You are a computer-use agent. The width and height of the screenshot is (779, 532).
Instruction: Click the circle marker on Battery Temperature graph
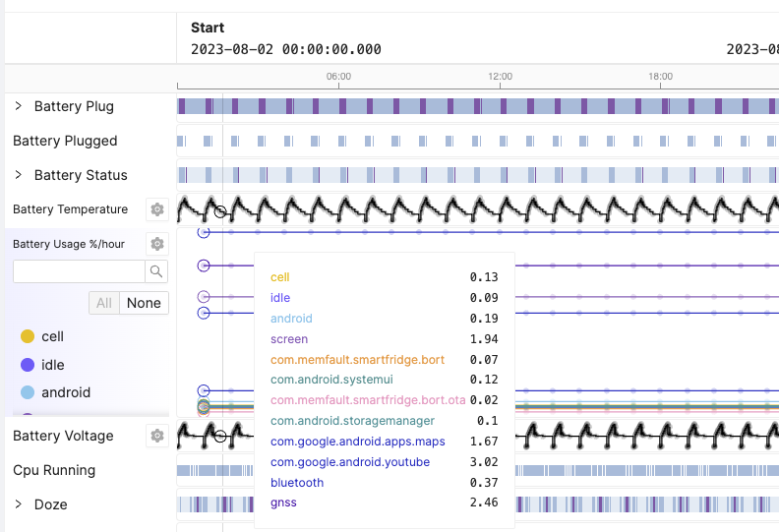220,211
